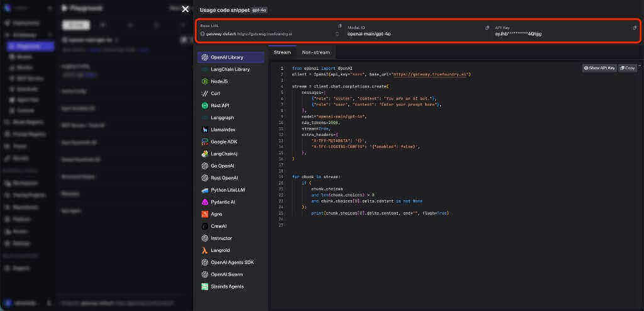
Task: Click the model="openai-main/gpt-4o" code line
Action: (334, 116)
